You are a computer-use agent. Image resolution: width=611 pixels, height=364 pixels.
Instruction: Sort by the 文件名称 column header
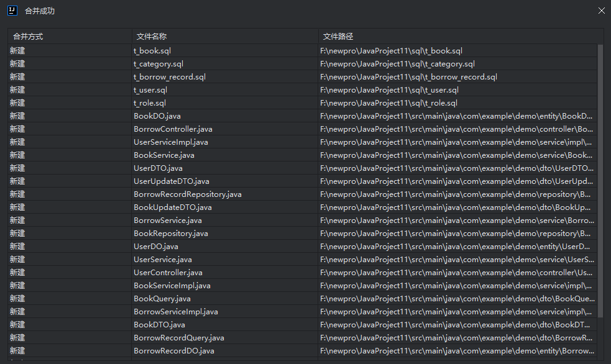152,37
